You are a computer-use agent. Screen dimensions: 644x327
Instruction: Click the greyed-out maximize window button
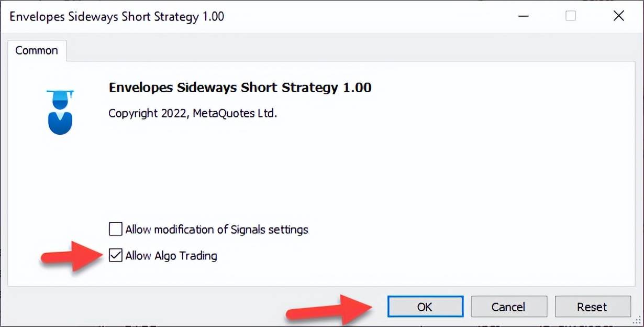click(571, 16)
